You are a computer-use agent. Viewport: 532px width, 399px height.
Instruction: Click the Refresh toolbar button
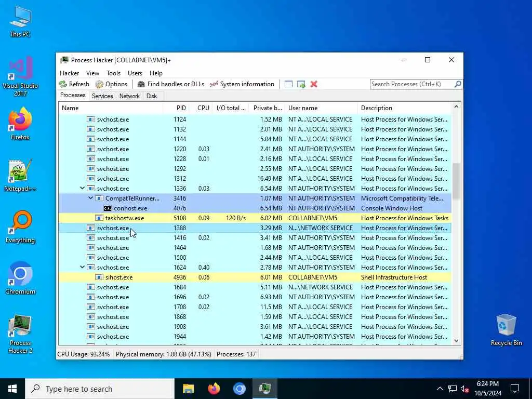(74, 84)
